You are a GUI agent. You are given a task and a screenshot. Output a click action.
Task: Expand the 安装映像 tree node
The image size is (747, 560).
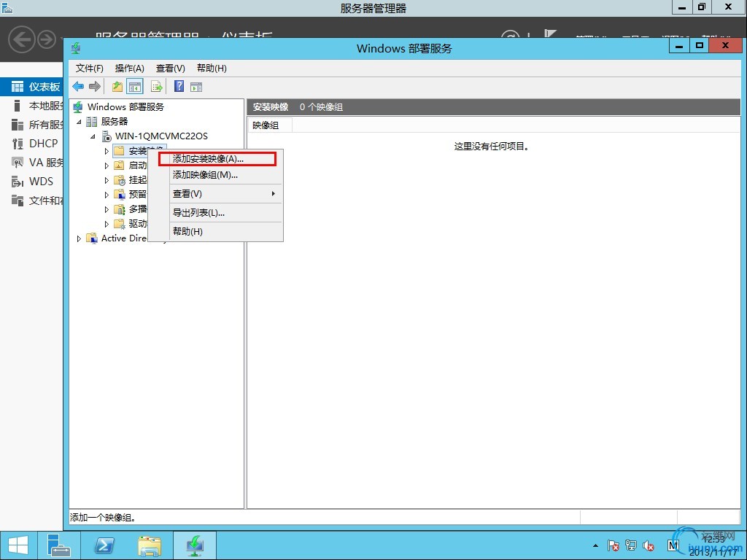(107, 151)
